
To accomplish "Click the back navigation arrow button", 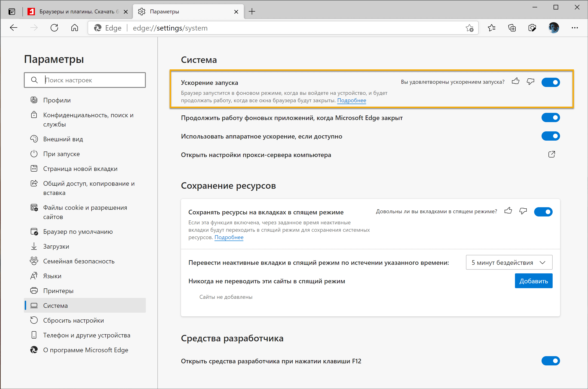I will (x=13, y=28).
